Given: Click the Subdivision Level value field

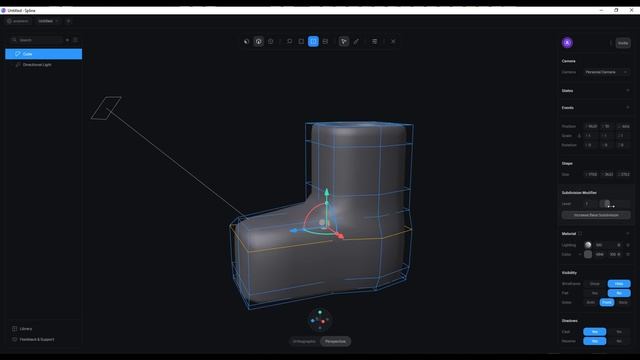Looking at the screenshot, I should pyautogui.click(x=590, y=204).
